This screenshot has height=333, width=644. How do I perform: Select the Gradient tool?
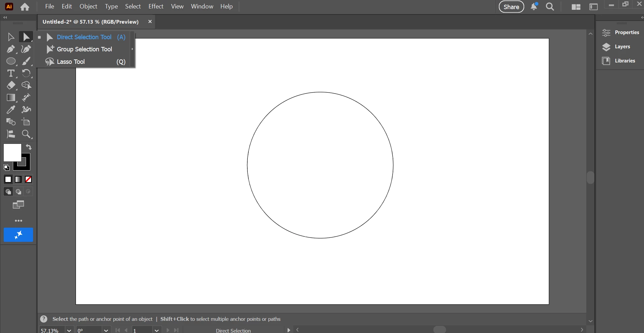coord(11,98)
